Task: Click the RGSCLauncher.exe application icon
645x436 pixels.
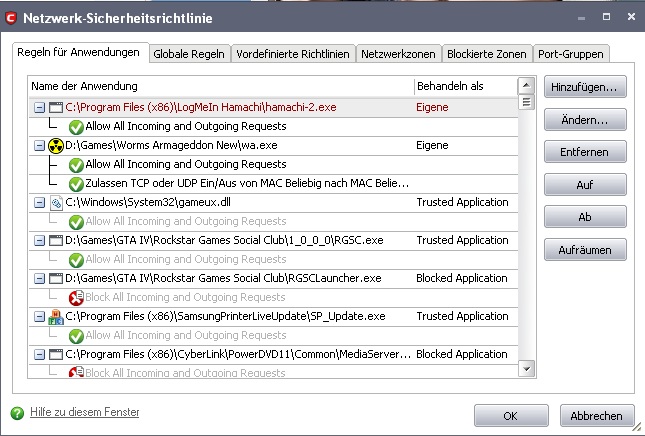Action: [56, 278]
